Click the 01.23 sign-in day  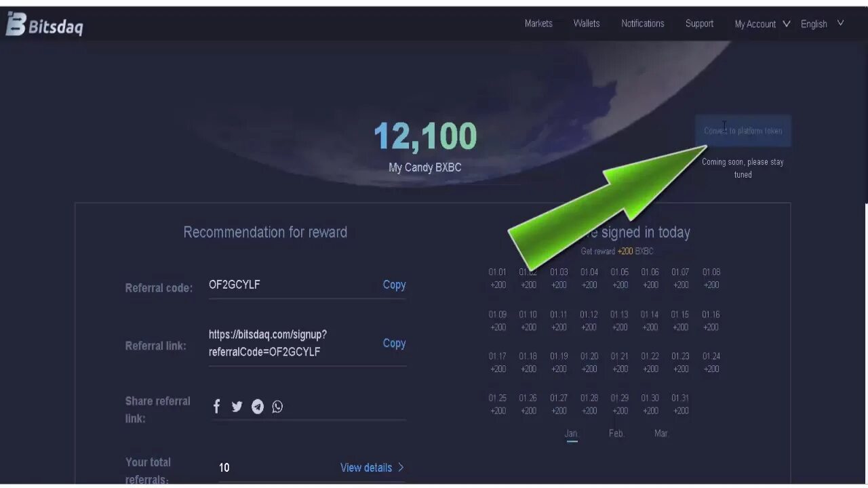pos(681,363)
